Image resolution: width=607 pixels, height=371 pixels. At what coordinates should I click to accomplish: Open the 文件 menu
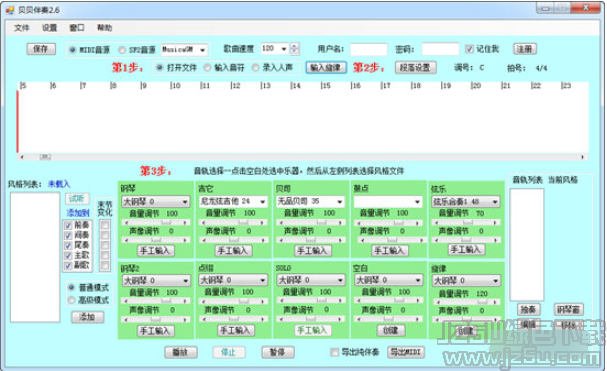tap(22, 28)
